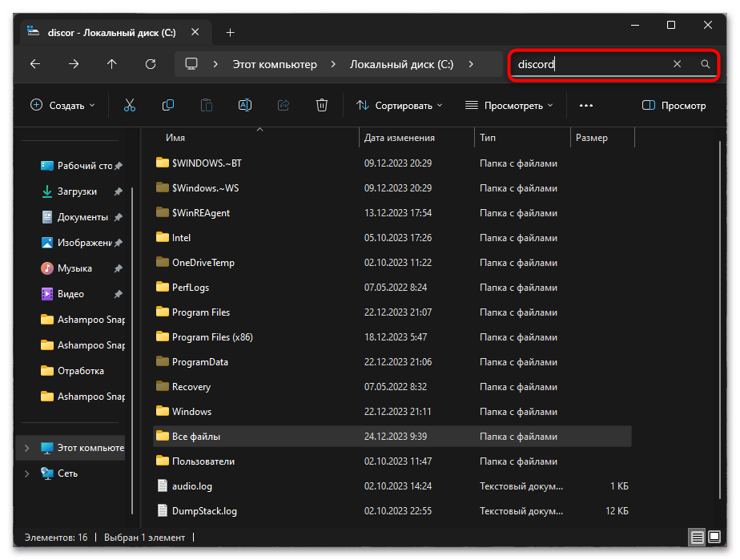Screen dimensions: 740x560
Task: Click the Copy icon in toolbar
Action: [168, 105]
